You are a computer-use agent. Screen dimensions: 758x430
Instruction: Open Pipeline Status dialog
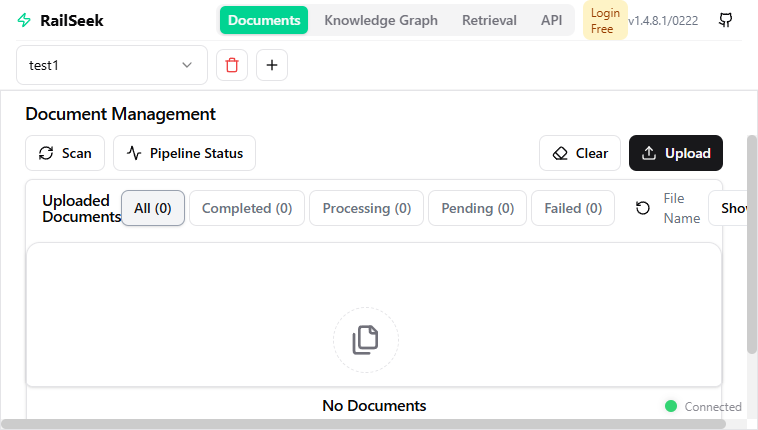click(x=185, y=153)
